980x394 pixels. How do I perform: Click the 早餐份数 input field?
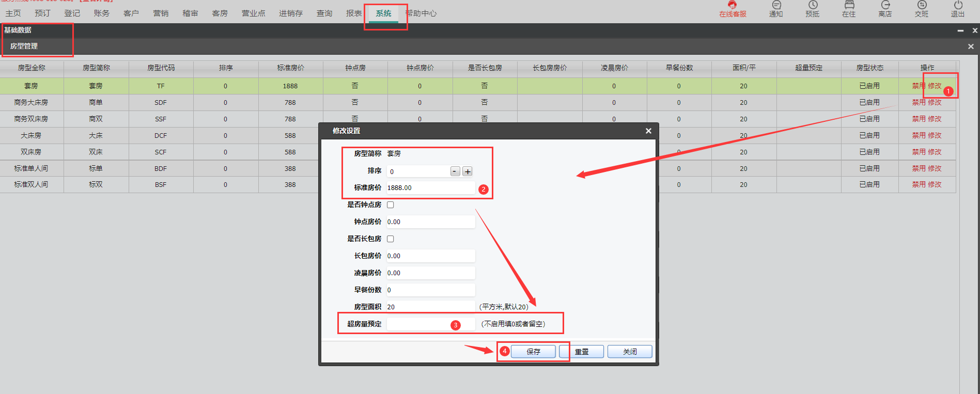click(x=430, y=290)
